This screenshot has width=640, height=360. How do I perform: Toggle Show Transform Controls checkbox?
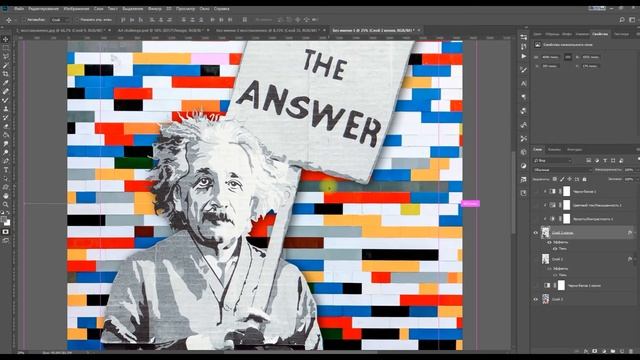77,20
